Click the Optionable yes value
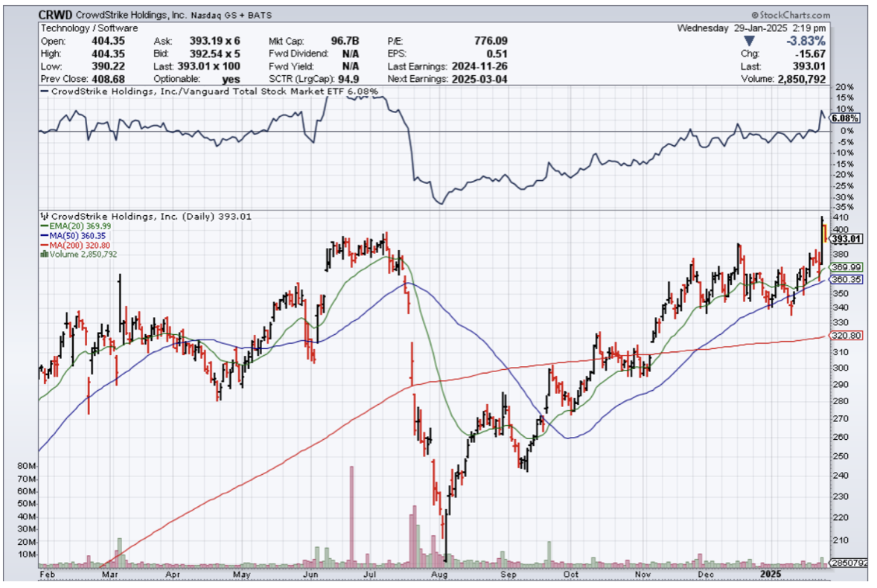 click(x=232, y=79)
